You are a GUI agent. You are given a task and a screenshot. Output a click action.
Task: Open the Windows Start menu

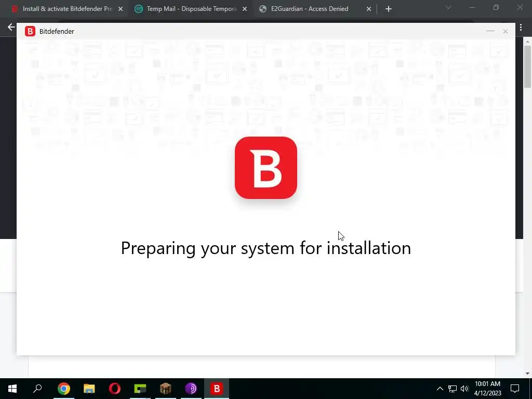point(12,389)
